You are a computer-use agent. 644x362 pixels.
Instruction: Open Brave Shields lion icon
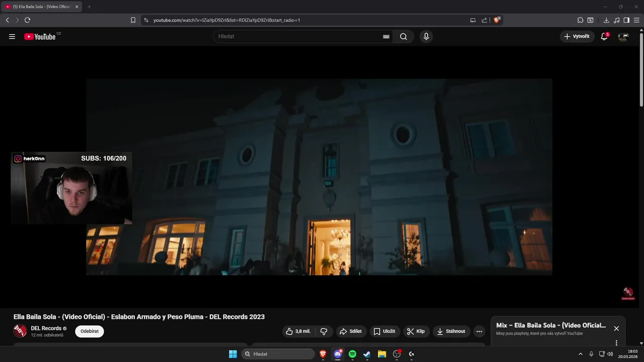[x=497, y=20]
